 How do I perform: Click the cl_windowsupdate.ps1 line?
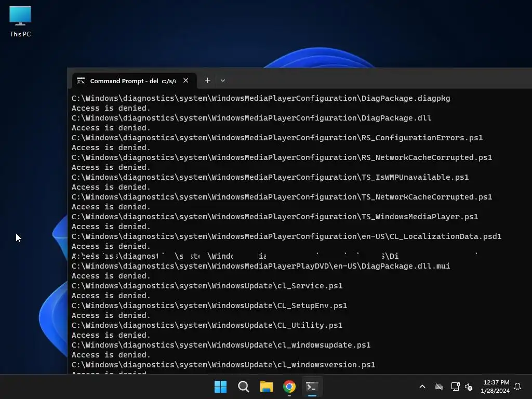click(x=221, y=345)
